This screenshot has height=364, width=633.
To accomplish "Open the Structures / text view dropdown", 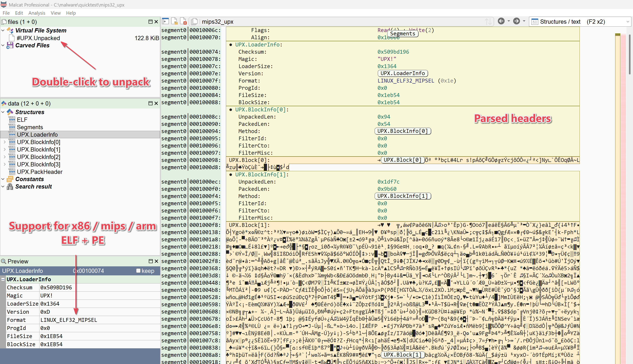I will (580, 22).
